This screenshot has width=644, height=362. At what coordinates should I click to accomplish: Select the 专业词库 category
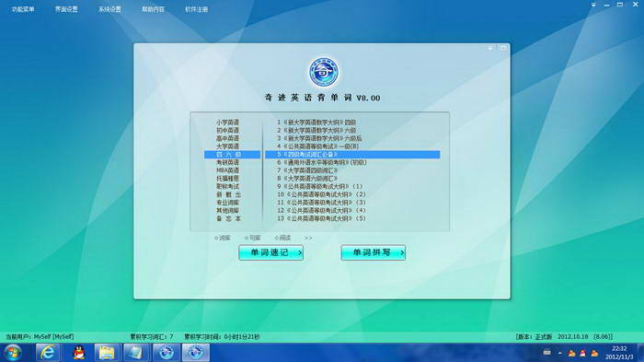(227, 203)
